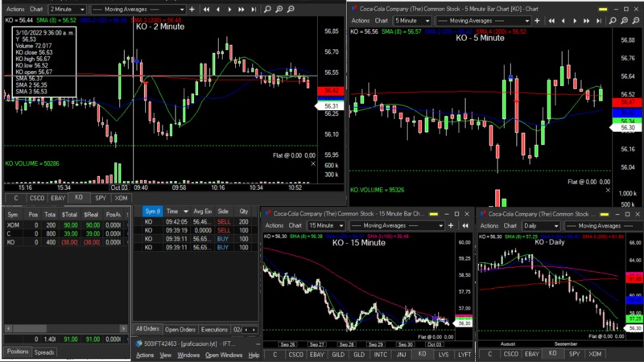Open the Windows menu in bottom menu bar
Viewport: 644px width, 362px height.
tap(188, 355)
